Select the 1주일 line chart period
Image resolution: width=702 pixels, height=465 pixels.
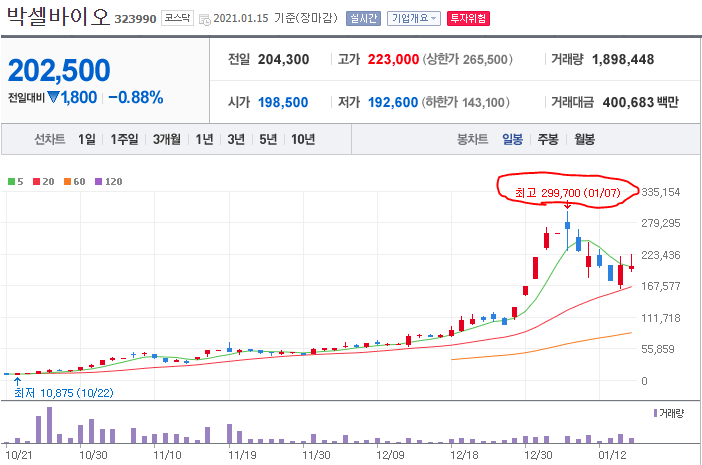(124, 139)
